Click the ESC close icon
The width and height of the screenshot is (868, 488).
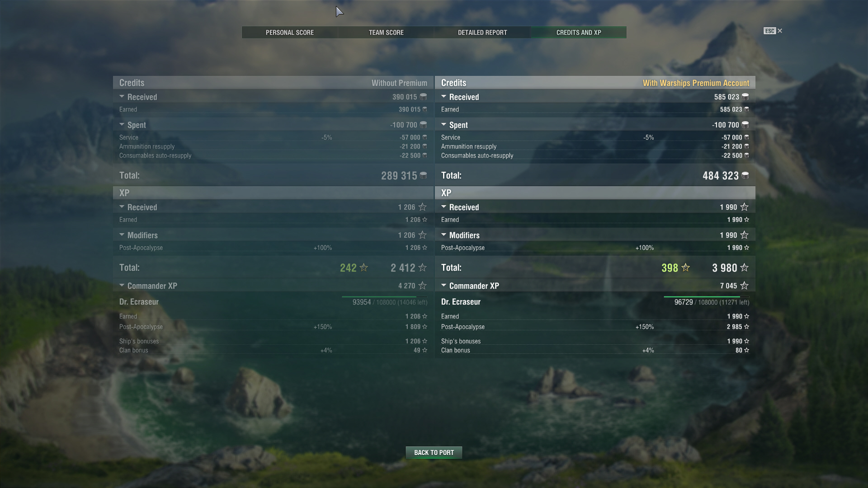coord(780,31)
